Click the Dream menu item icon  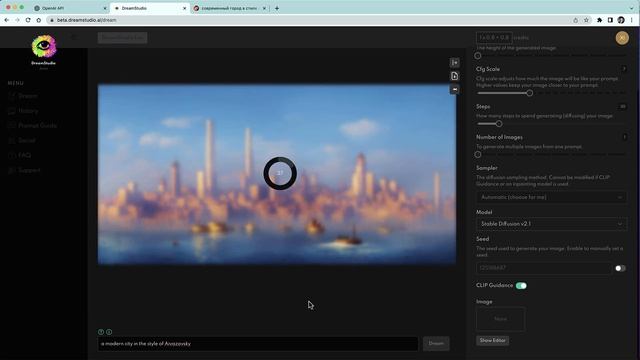point(11,96)
